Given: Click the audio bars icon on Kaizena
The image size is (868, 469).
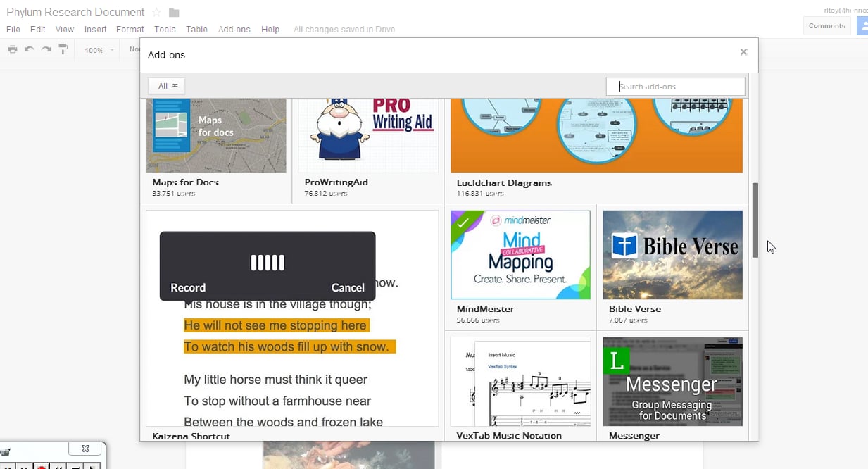Looking at the screenshot, I should tap(268, 263).
